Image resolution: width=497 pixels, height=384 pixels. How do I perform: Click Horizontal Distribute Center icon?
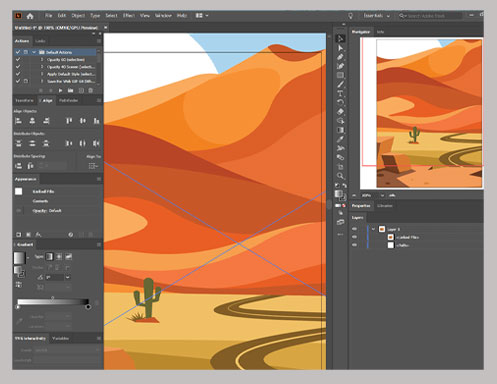pyautogui.click(x=82, y=143)
